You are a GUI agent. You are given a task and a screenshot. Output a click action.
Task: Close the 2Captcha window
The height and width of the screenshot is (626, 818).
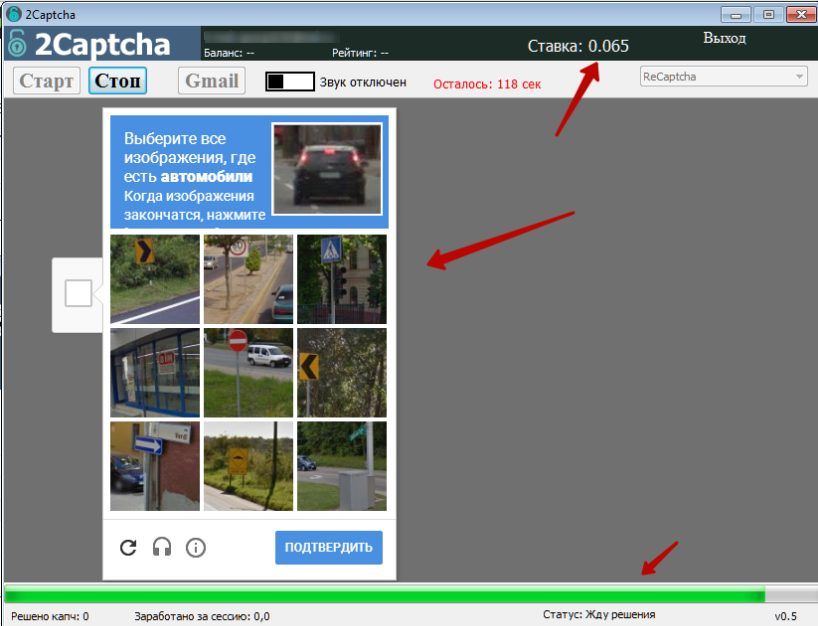pyautogui.click(x=800, y=14)
